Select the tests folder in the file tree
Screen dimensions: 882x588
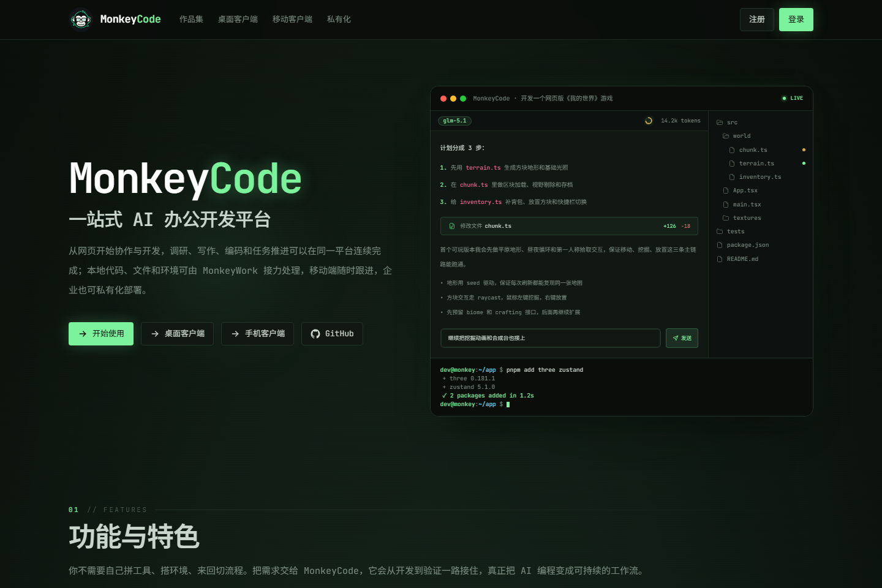point(731,232)
